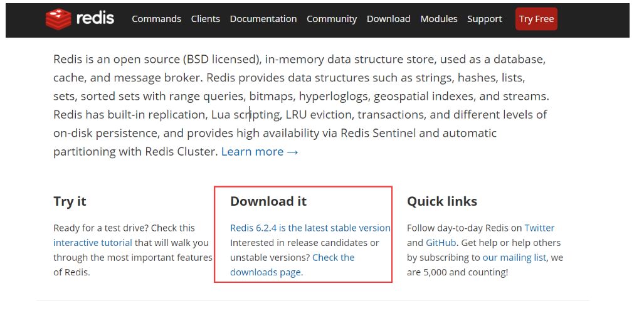Visit the Support nav link
This screenshot has width=644, height=323.
click(485, 19)
